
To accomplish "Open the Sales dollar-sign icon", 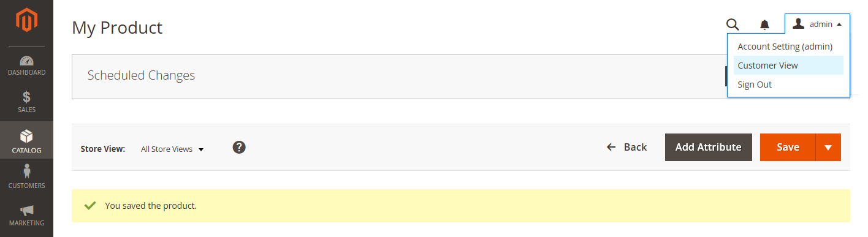I will click(26, 97).
